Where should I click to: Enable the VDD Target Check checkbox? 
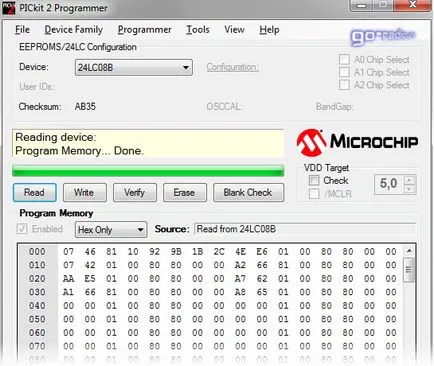coord(314,180)
